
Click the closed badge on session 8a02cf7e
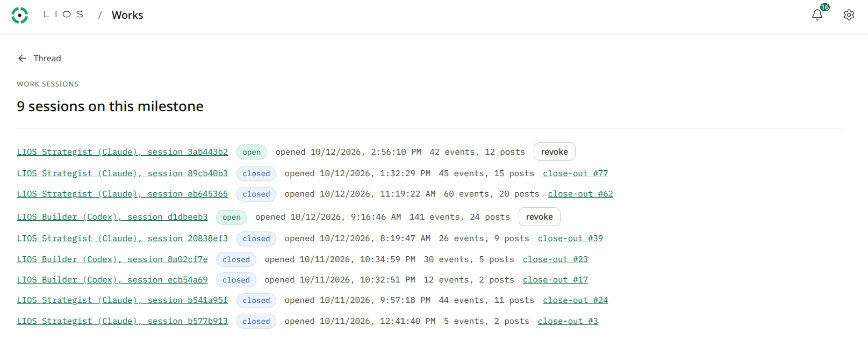click(236, 259)
